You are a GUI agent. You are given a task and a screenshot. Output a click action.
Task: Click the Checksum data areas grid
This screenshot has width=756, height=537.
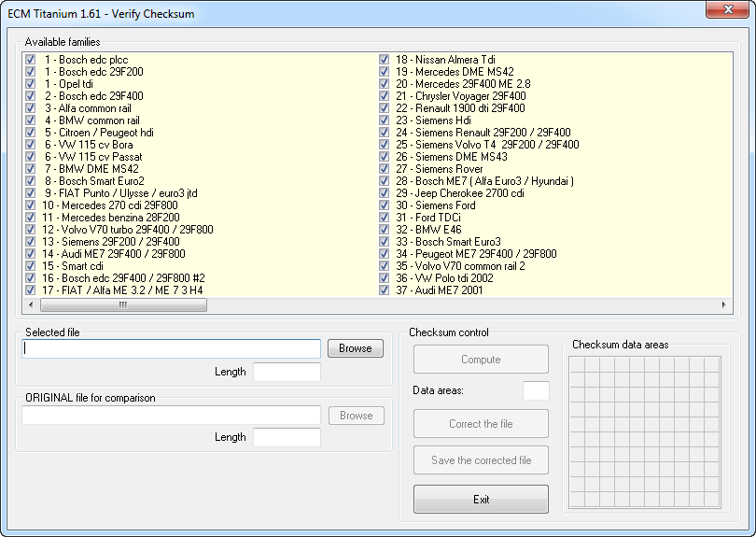645,432
